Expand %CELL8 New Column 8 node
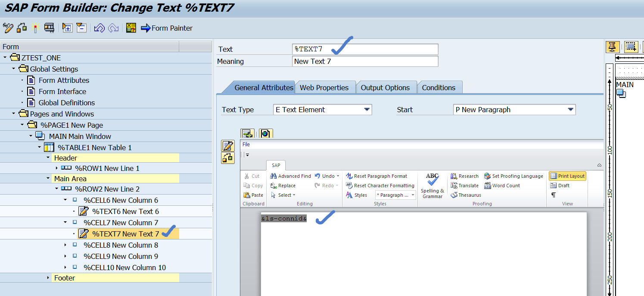This screenshot has width=644, height=296. (65, 245)
